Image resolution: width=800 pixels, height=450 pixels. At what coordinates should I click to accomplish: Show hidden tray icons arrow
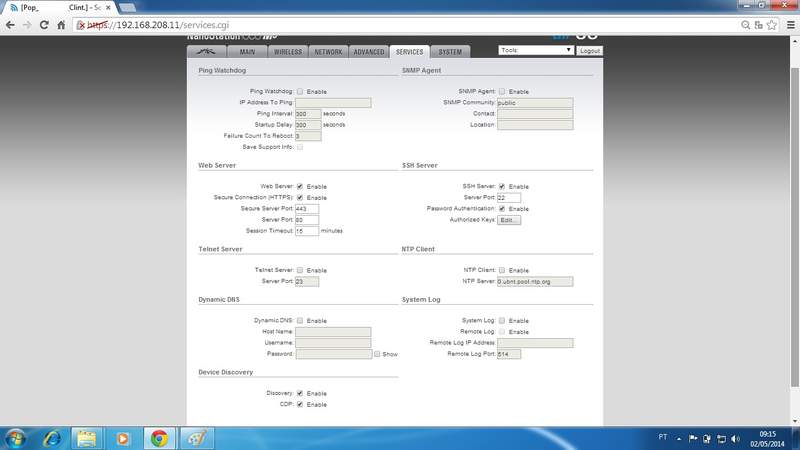[x=679, y=439]
